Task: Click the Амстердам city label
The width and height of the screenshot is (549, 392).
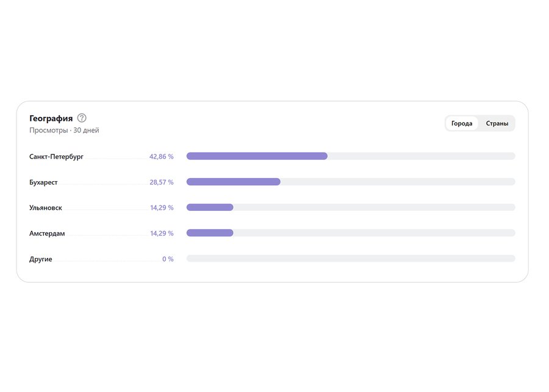Action: [47, 233]
